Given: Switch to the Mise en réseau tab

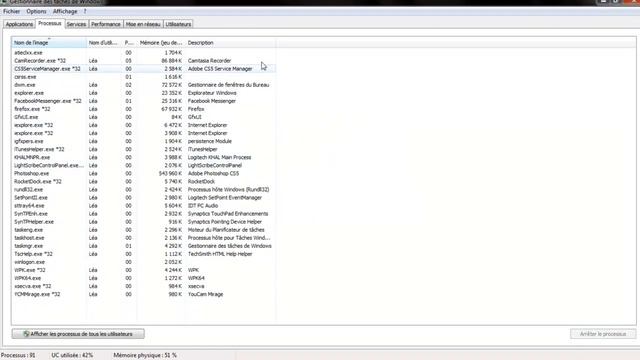Looking at the screenshot, I should click(143, 24).
